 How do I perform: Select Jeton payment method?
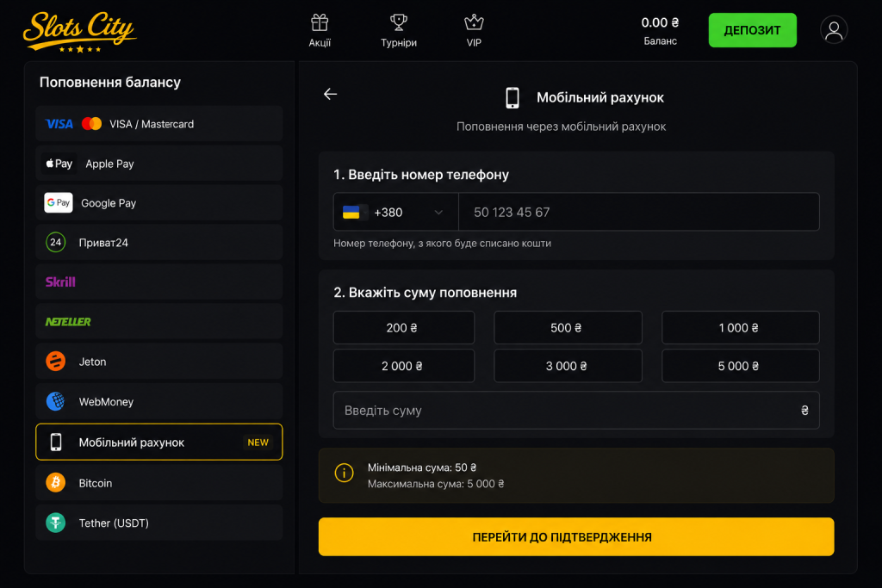159,362
